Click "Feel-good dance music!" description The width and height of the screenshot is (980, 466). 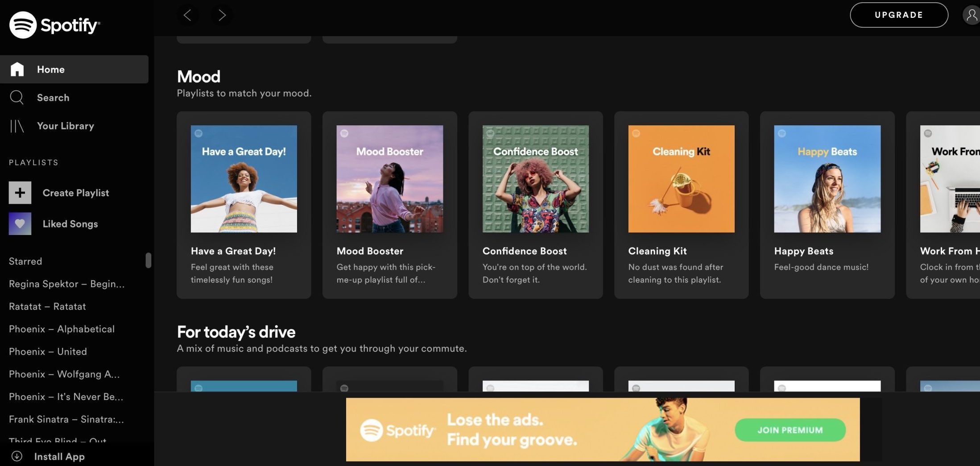[821, 267]
